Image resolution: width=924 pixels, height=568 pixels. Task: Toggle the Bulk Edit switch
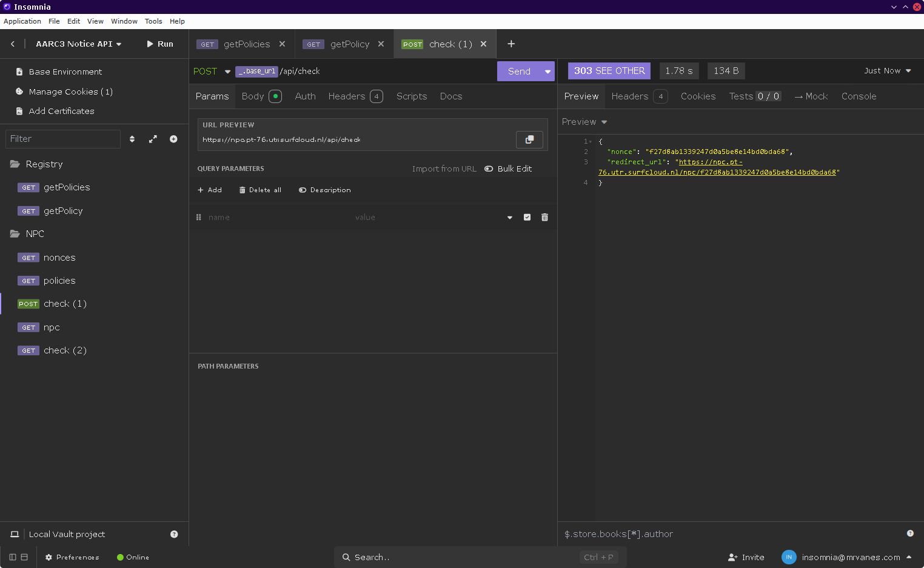[x=489, y=169]
